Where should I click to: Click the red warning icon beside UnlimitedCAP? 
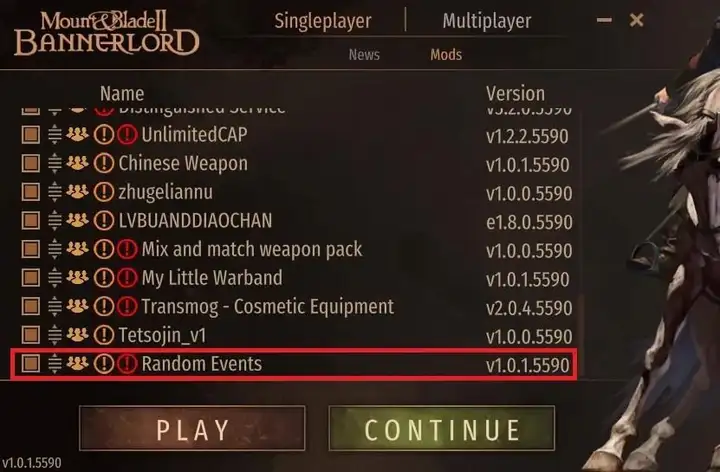pyautogui.click(x=127, y=135)
